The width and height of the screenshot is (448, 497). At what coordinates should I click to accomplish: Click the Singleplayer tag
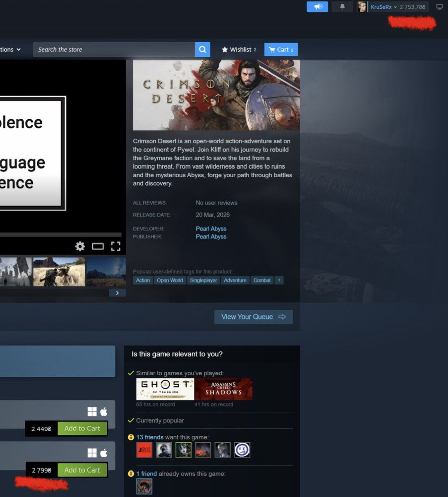(203, 280)
